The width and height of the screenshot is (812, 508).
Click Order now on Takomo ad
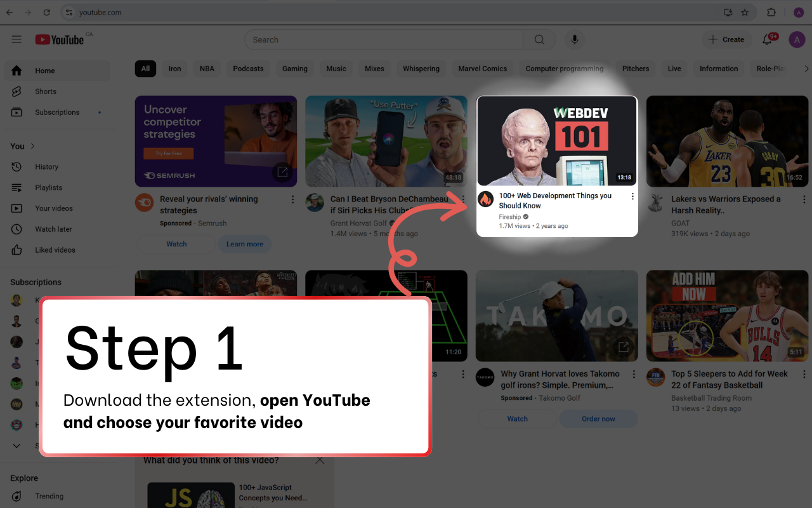coord(599,418)
